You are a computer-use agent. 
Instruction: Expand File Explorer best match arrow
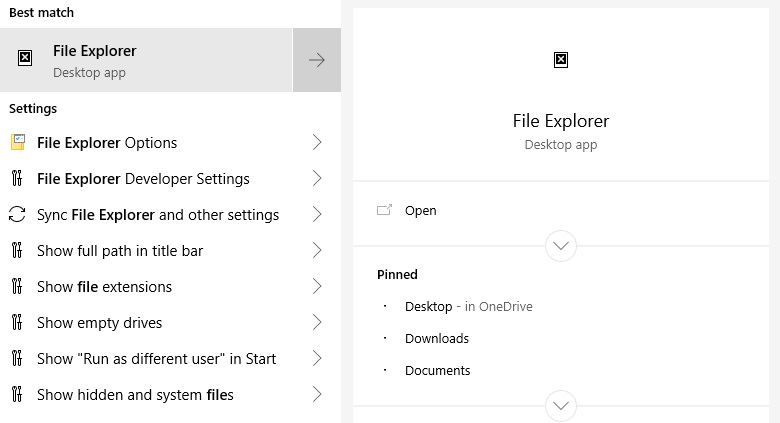pyautogui.click(x=317, y=60)
